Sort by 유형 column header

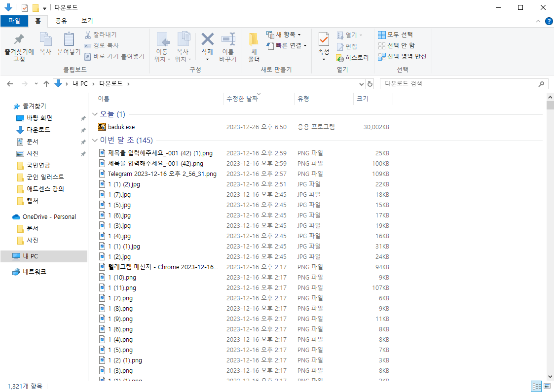[x=323, y=99]
